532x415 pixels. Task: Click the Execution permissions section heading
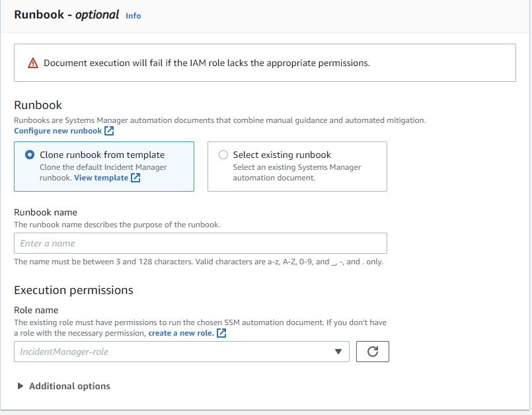coord(73,291)
